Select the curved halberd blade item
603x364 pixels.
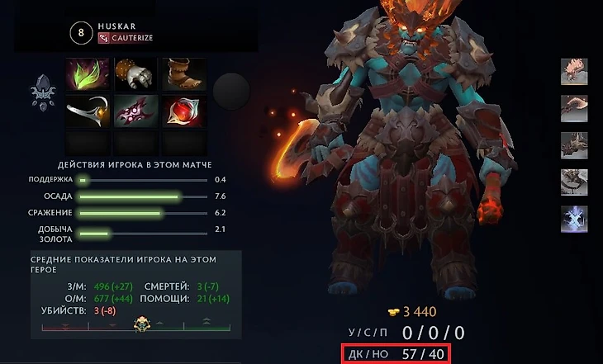pyautogui.click(x=88, y=111)
